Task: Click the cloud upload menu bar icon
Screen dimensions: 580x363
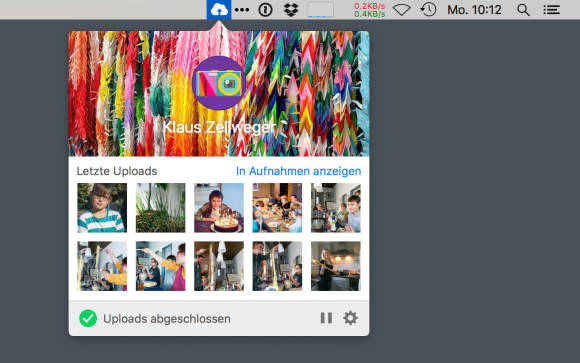Action: pyautogui.click(x=219, y=10)
